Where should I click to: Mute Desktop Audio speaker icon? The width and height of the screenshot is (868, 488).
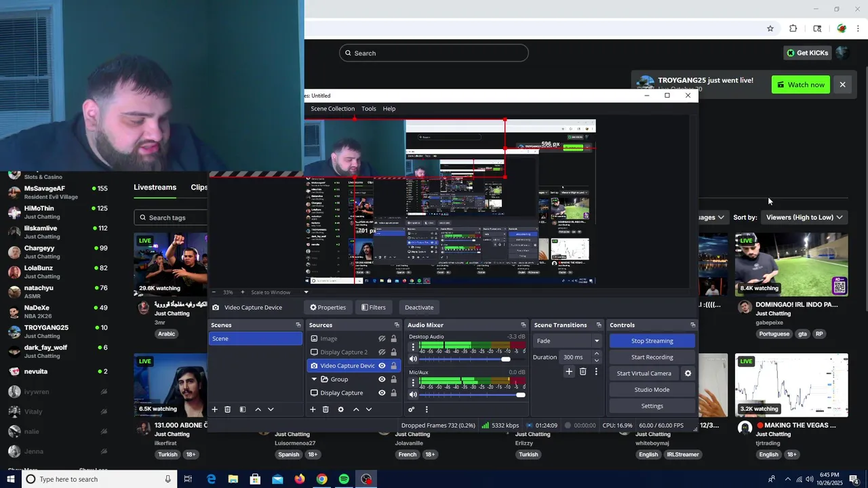coord(413,359)
